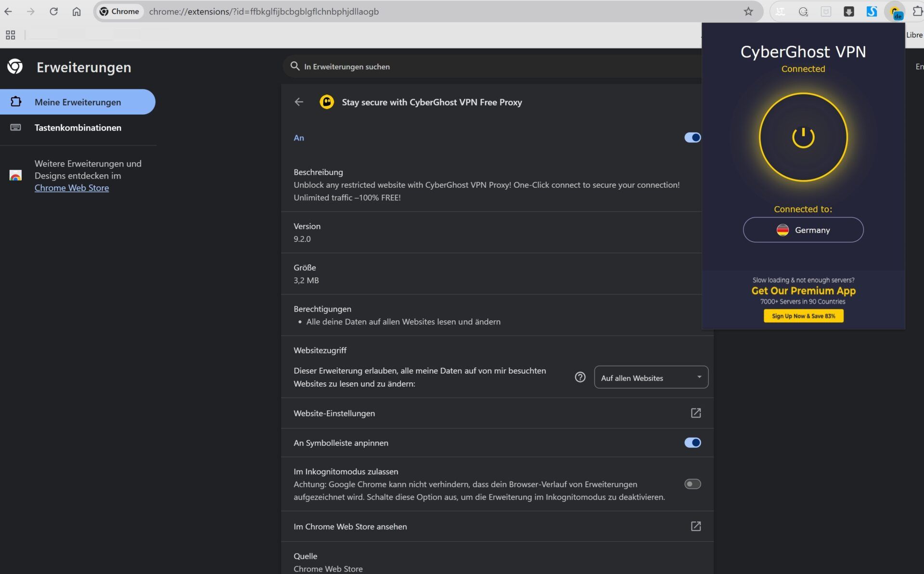Screen dimensions: 924x574
Task: Disconnect VPN with the yellow power button
Action: click(803, 137)
